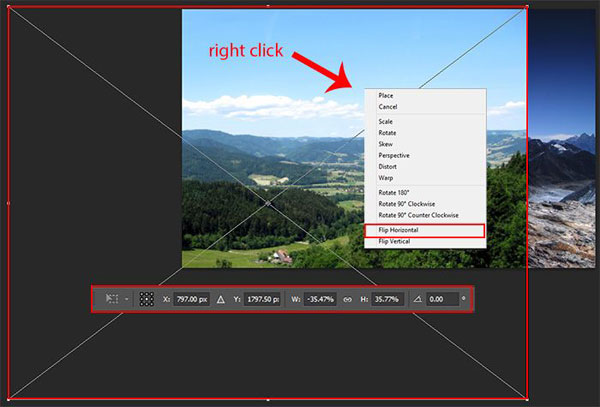
Task: Click the Y position field
Action: [262, 298]
